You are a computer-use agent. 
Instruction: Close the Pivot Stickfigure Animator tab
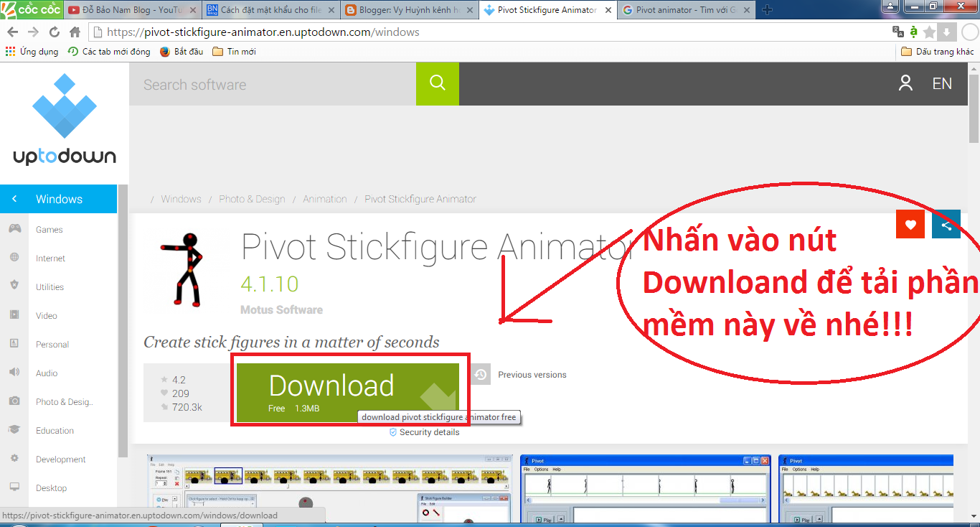tap(608, 10)
